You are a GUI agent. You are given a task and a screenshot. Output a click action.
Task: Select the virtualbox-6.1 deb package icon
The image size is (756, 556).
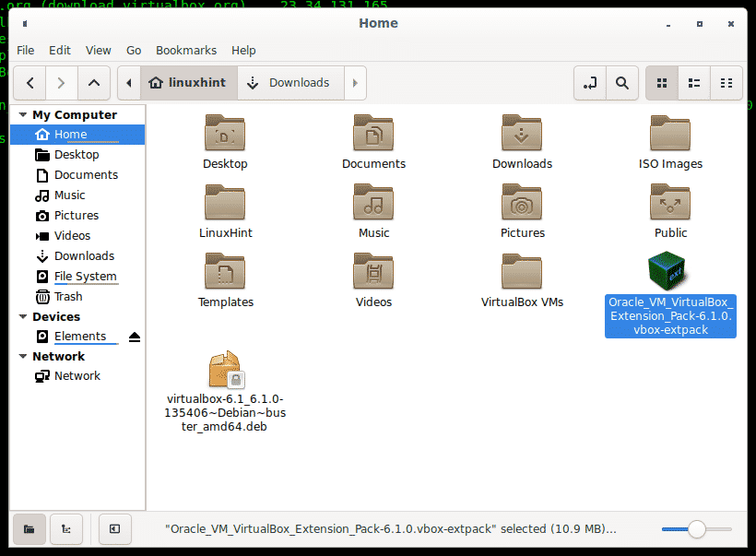pyautogui.click(x=226, y=370)
